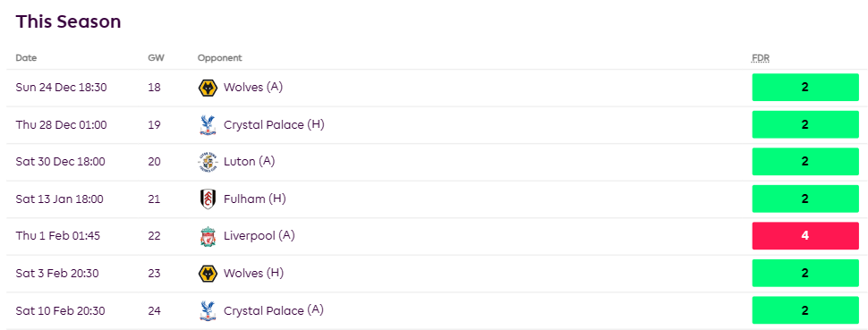Click the Opponent column header
Screen dimensions: 868x330
pos(220,57)
